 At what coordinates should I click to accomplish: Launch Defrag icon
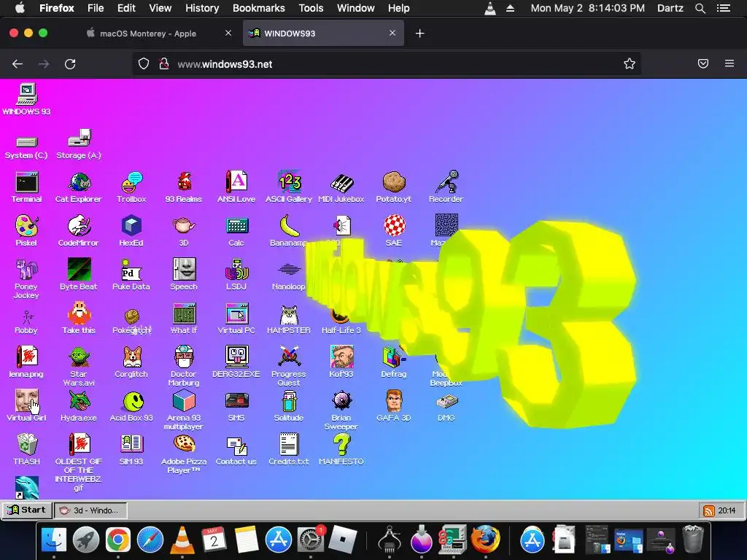coord(392,357)
